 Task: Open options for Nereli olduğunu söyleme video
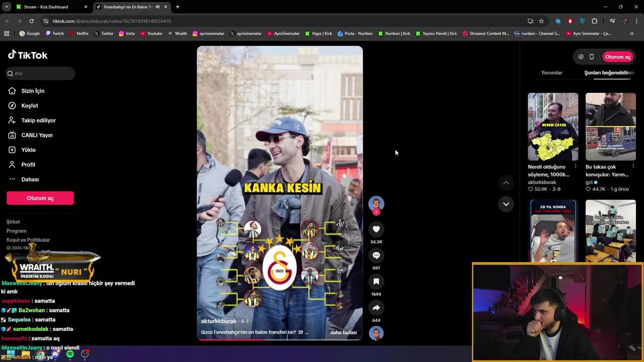576,166
